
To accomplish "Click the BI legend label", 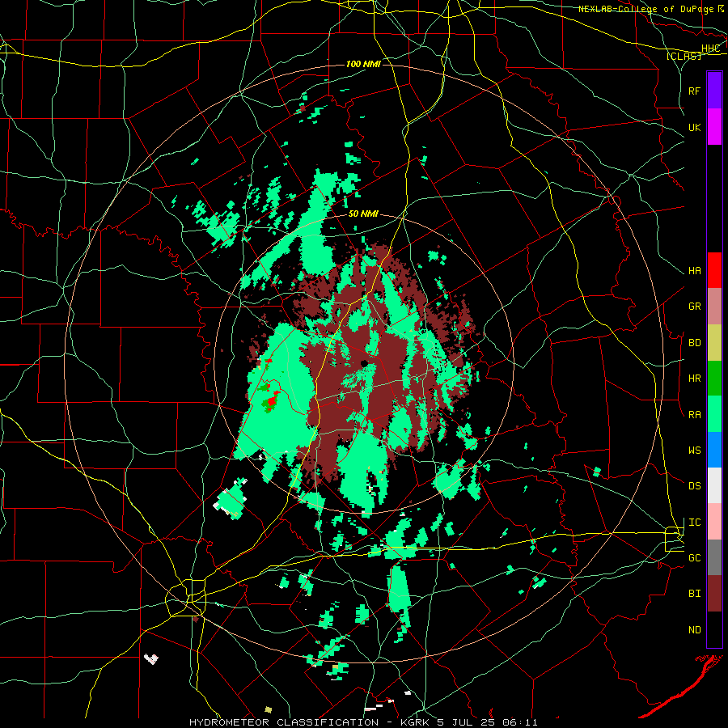I will click(x=694, y=594).
